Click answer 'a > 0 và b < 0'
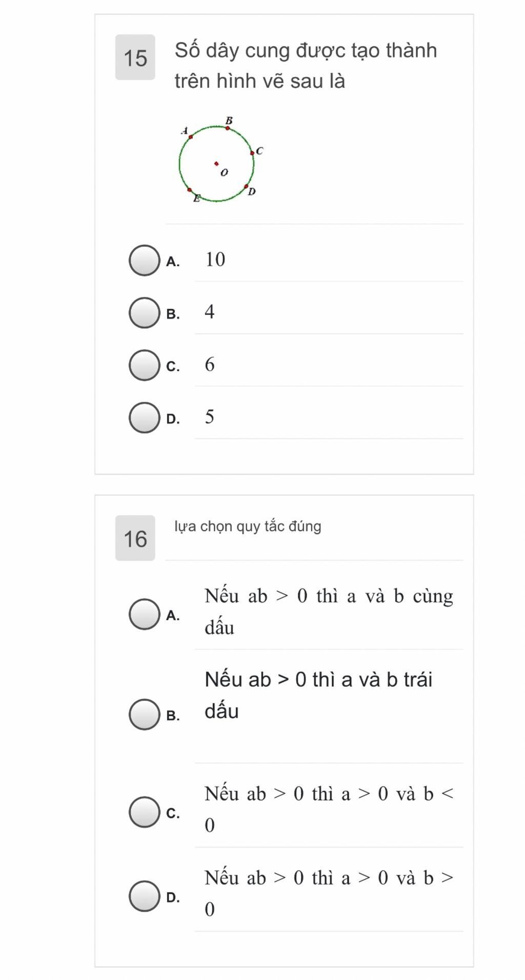Image resolution: width=525 pixels, height=980 pixels. click(329, 809)
